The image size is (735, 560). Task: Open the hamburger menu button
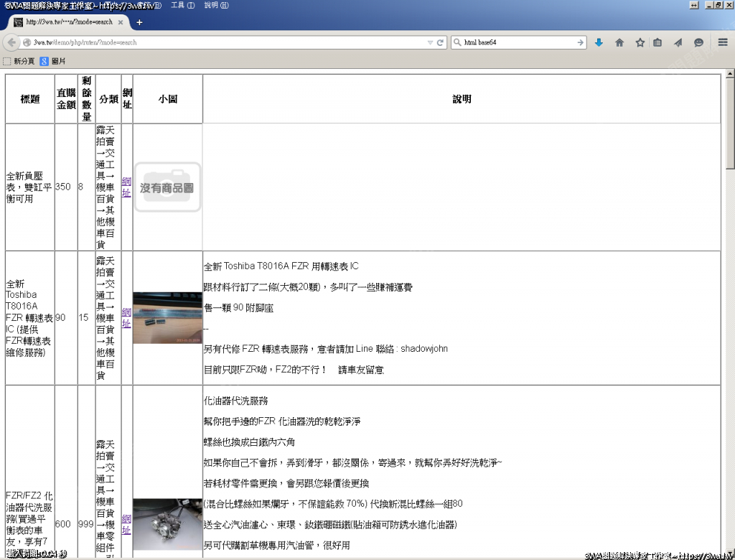[x=723, y=42]
